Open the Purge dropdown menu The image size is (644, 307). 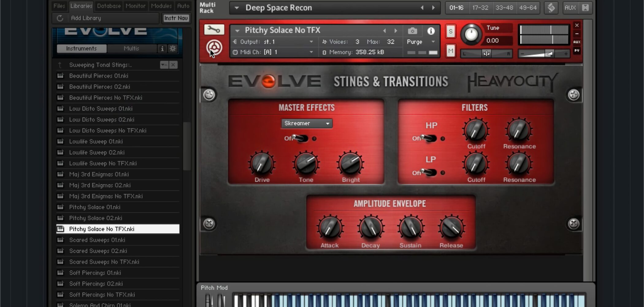click(421, 42)
